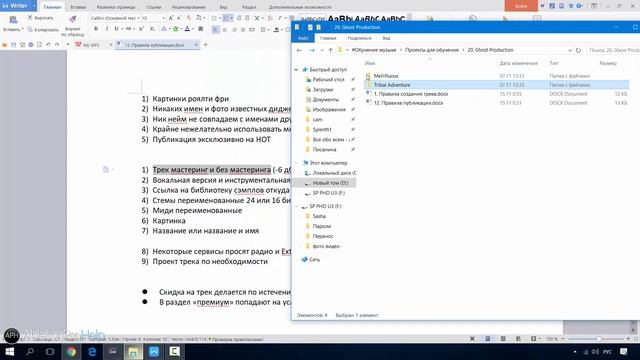640x360 pixels.
Task: Toggle numbered list formatting
Action: point(227,18)
